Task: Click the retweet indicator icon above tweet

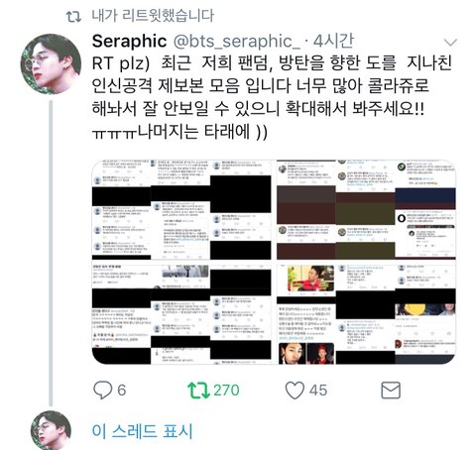Action: (x=73, y=16)
